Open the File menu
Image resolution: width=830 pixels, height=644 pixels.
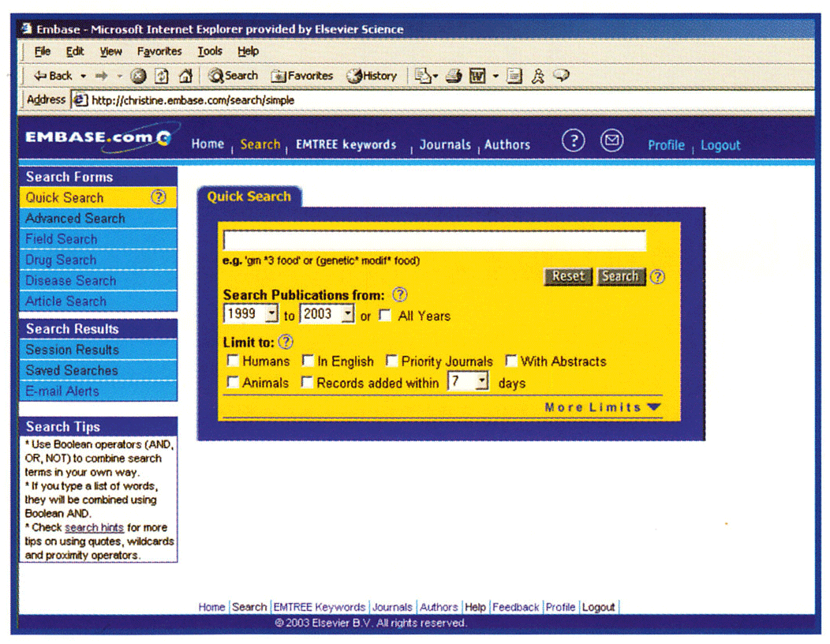tap(43, 51)
